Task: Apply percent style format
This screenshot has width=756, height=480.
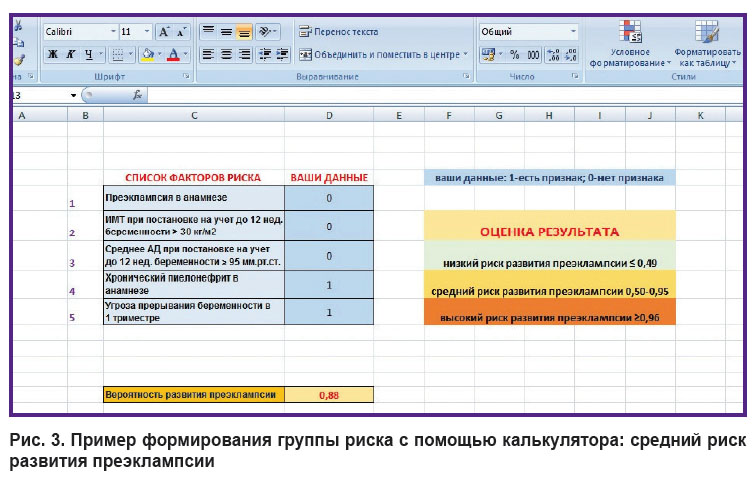Action: [515, 54]
